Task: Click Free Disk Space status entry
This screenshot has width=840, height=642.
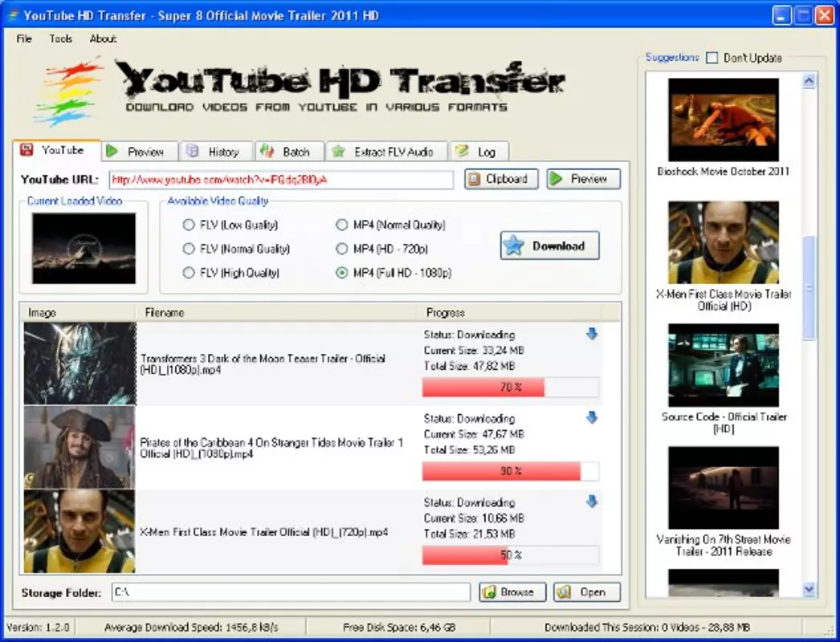Action: (399, 627)
